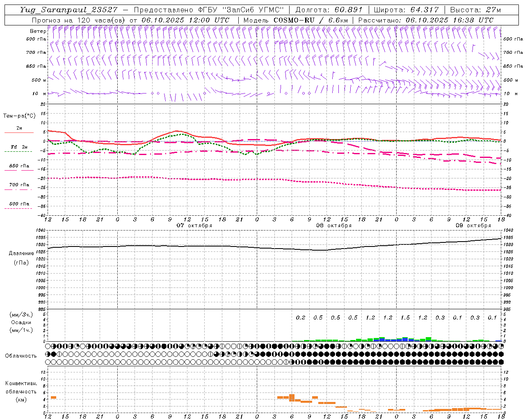Click the station title Yug_Saranpaul_23527
525x420 pixels.
[68, 10]
